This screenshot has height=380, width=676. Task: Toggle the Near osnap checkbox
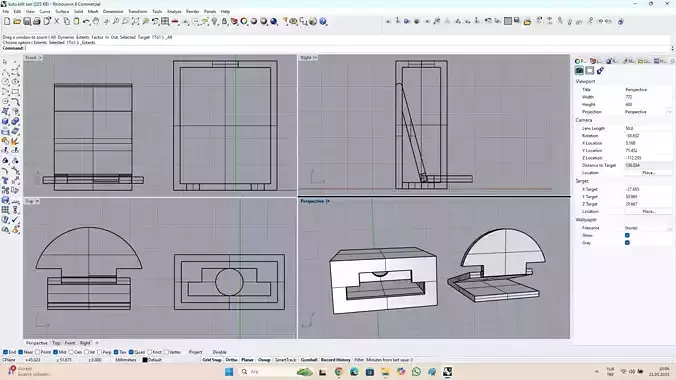(x=21, y=352)
